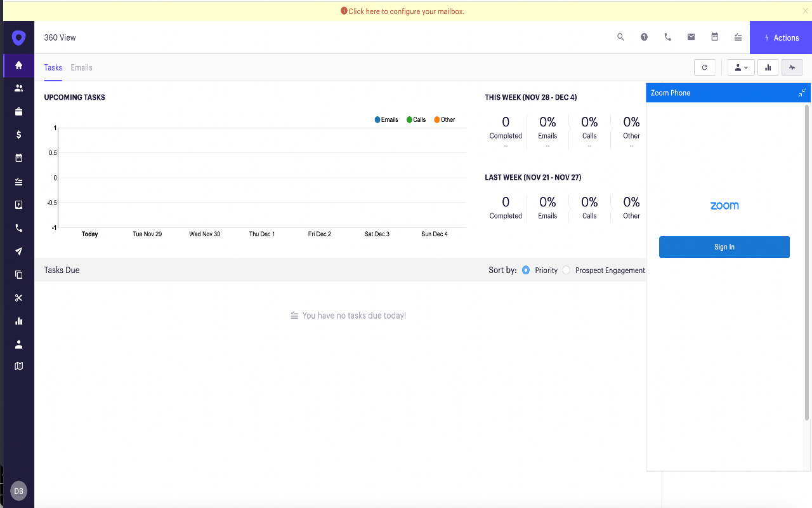Image resolution: width=812 pixels, height=508 pixels.
Task: Click the Zoom Sign In button
Action: tap(724, 247)
